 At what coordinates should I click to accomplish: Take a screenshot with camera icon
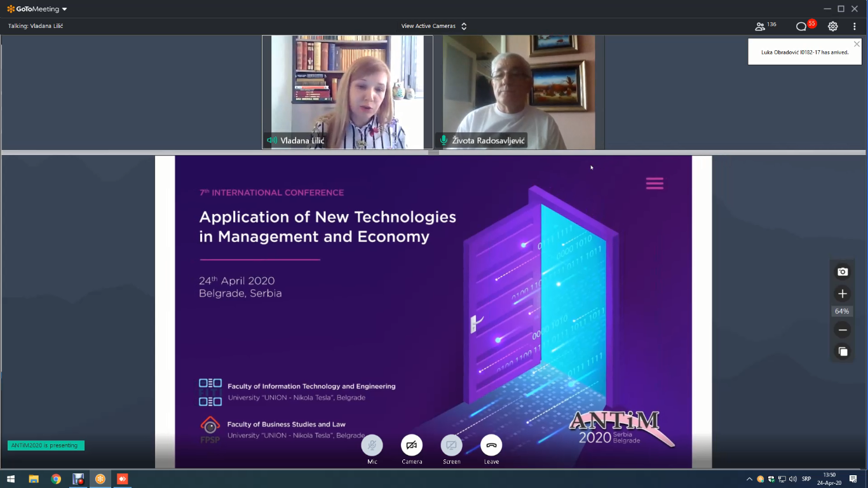tap(843, 272)
